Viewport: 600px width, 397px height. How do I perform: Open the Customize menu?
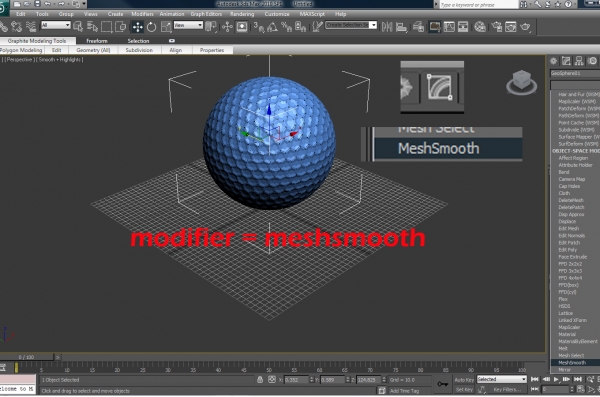tap(277, 14)
